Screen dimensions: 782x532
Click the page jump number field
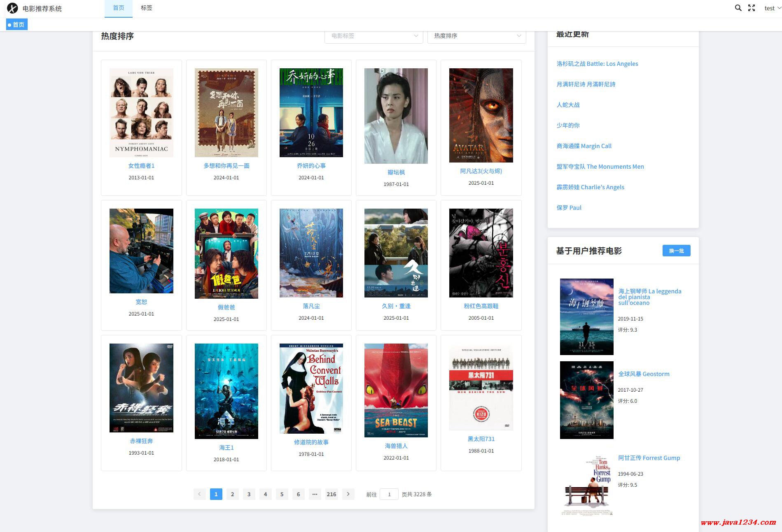pos(389,494)
